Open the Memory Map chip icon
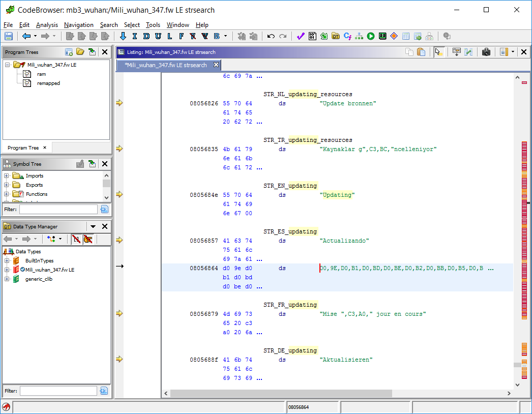Screen dimensions: 532x414 coord(382,36)
